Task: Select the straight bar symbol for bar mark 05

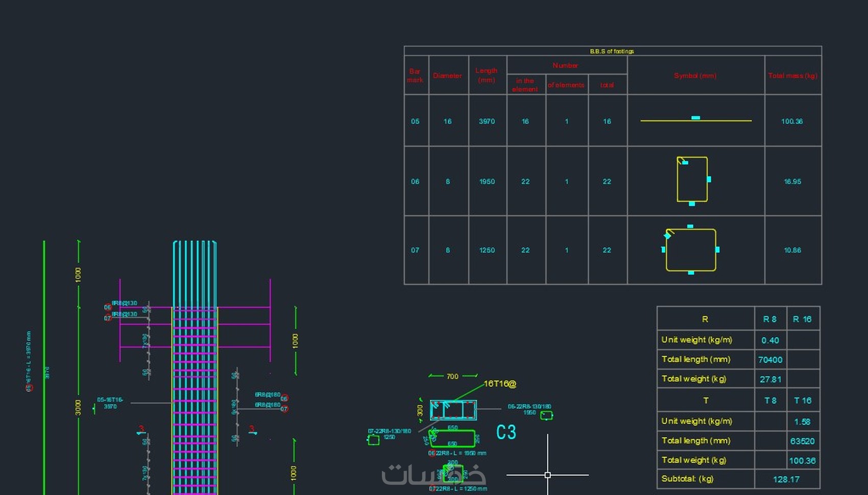Action: 696,120
